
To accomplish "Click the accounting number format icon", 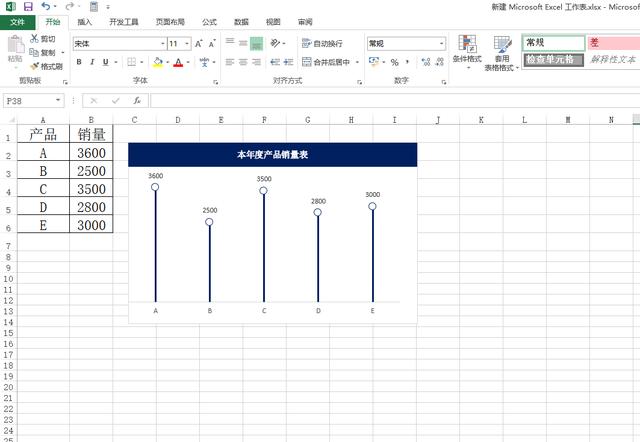I will (x=374, y=62).
